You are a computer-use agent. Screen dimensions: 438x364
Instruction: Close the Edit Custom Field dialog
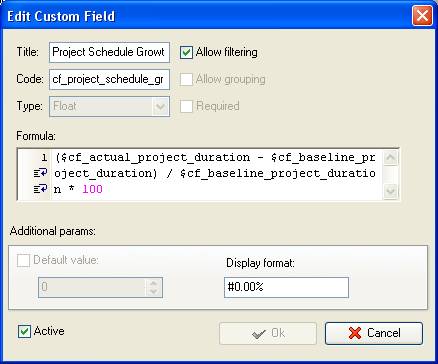coord(422,16)
